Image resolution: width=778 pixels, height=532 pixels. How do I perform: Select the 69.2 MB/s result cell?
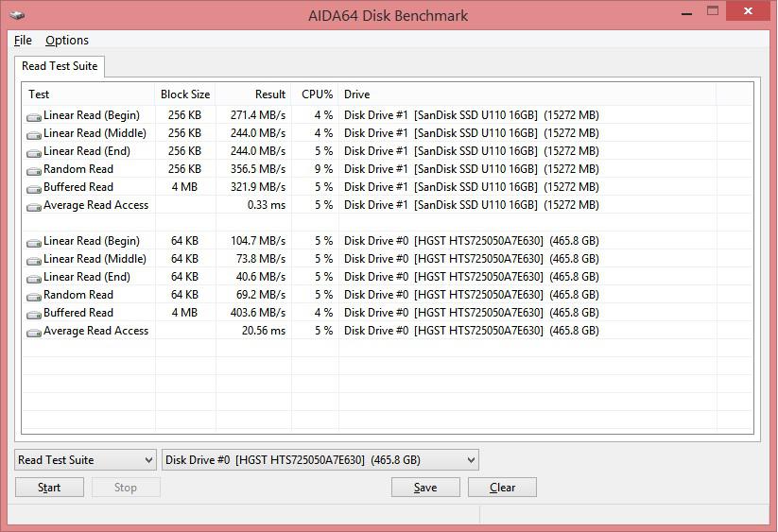pyautogui.click(x=261, y=295)
